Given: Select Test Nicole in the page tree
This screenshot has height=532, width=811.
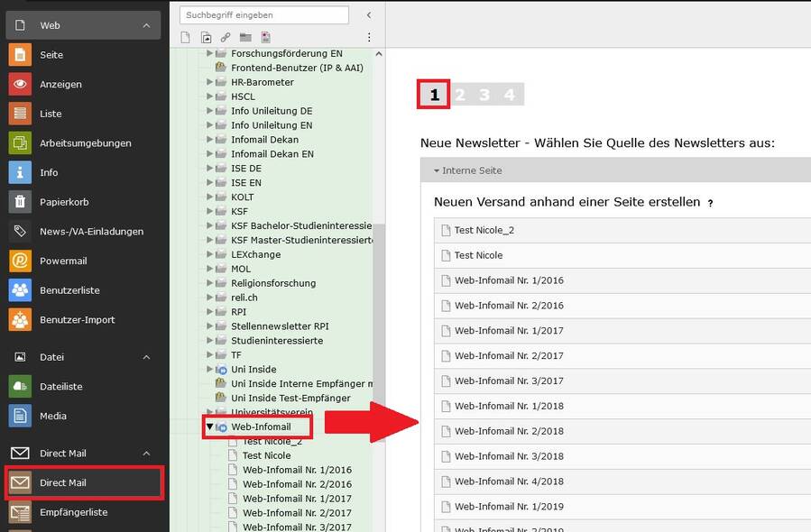Looking at the screenshot, I should click(266, 455).
